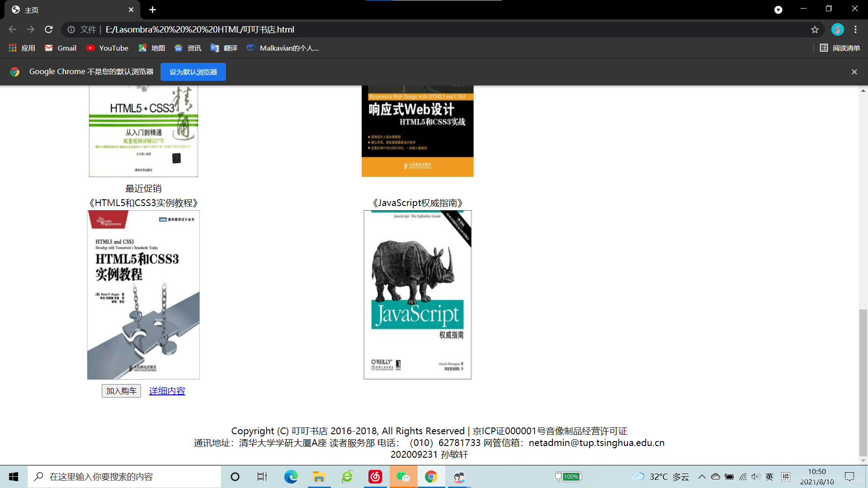868x488 pixels.
Task: Click HTML5和CSS3实例教程 book cover
Action: pyautogui.click(x=143, y=295)
